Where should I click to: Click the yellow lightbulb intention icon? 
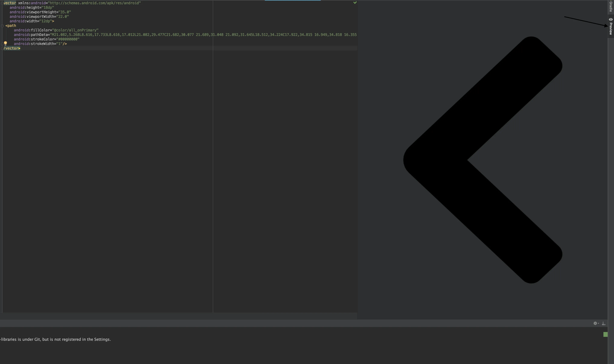click(5, 43)
